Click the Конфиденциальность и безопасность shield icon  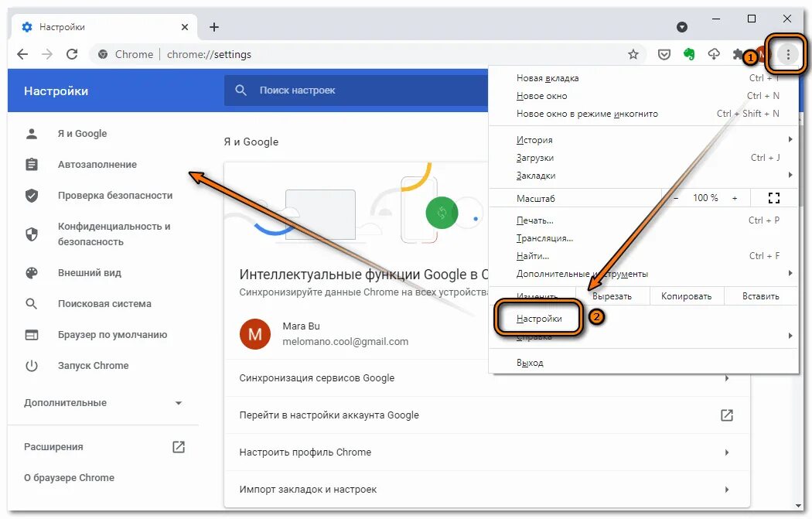pos(32,234)
